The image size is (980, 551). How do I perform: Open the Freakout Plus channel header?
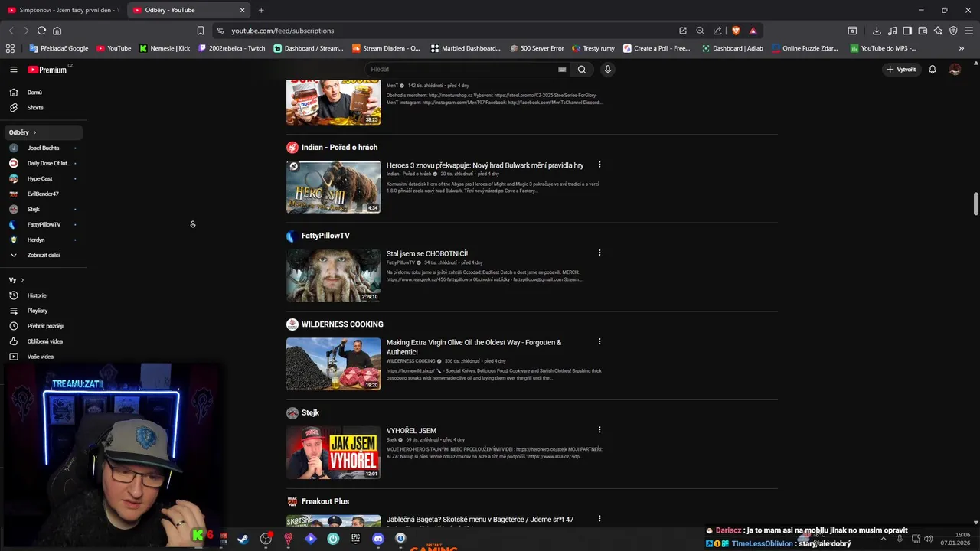[325, 501]
